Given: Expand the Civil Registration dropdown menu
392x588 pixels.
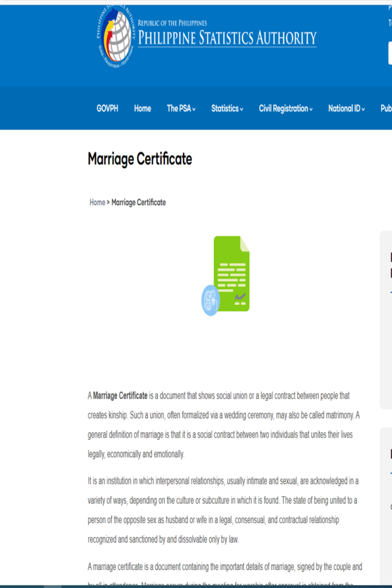Looking at the screenshot, I should [x=286, y=109].
